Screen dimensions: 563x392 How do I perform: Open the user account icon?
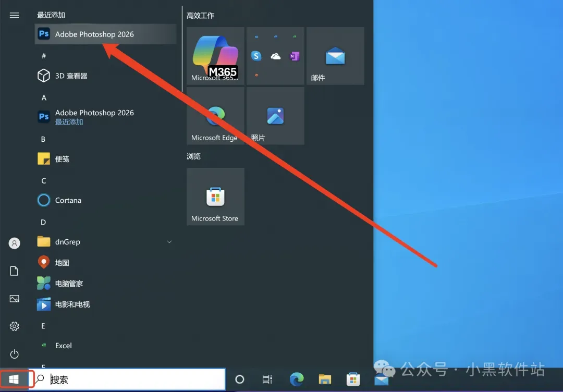click(x=15, y=243)
